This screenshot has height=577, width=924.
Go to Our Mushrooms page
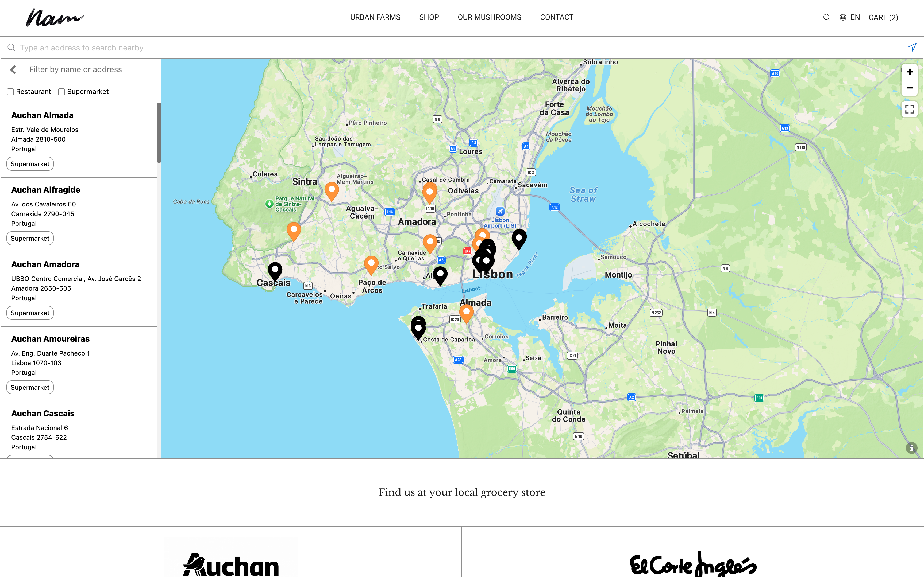tap(489, 17)
